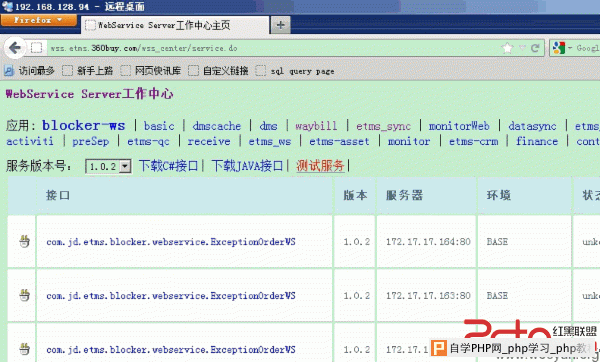Click the row icon for server 172.17.17.164:80
Screen dimensions: 600x362
tap(24, 241)
